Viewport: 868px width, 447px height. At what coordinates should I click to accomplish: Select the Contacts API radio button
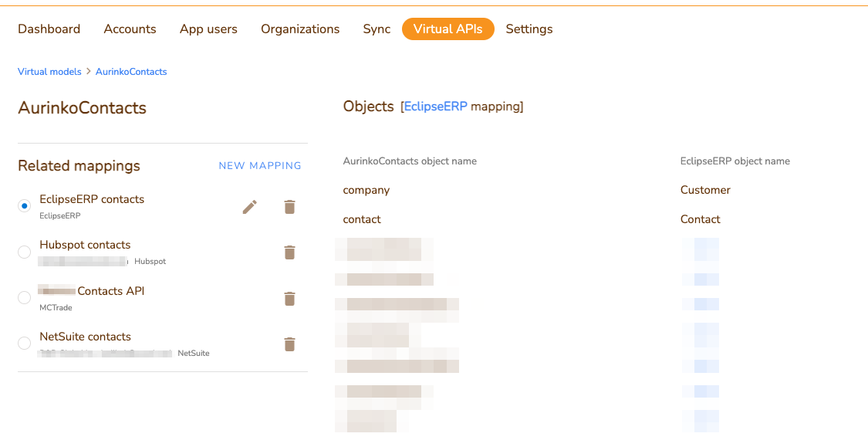tap(25, 297)
